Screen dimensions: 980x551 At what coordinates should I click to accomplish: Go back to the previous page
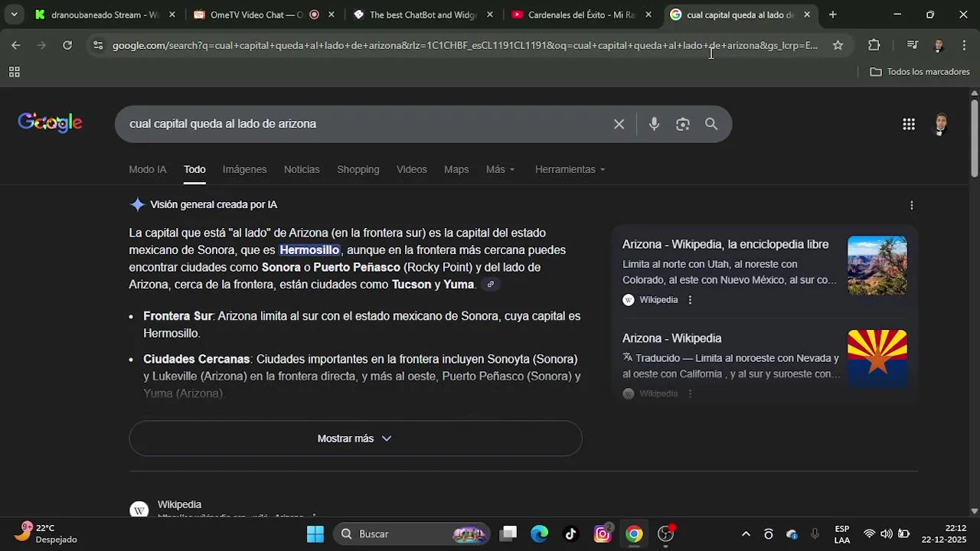(16, 45)
